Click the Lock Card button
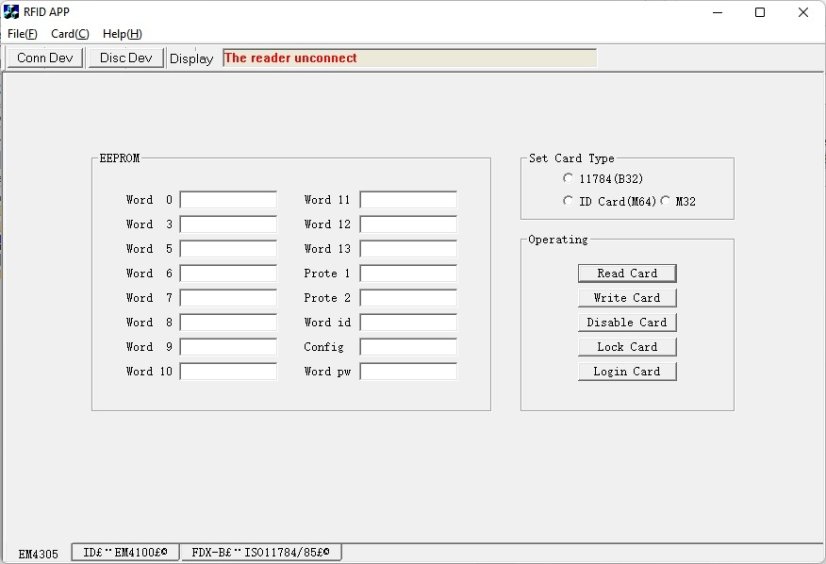 click(x=627, y=347)
